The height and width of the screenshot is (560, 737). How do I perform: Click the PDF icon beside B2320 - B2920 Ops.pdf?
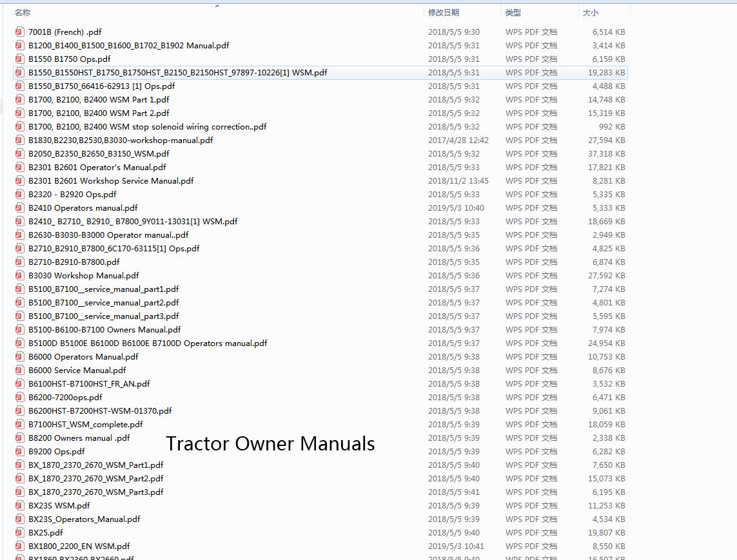point(19,194)
